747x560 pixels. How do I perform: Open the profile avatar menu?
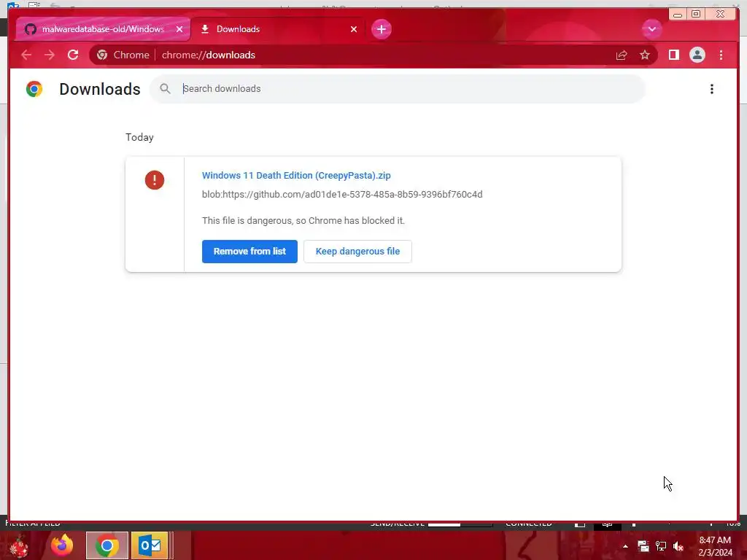pos(697,55)
